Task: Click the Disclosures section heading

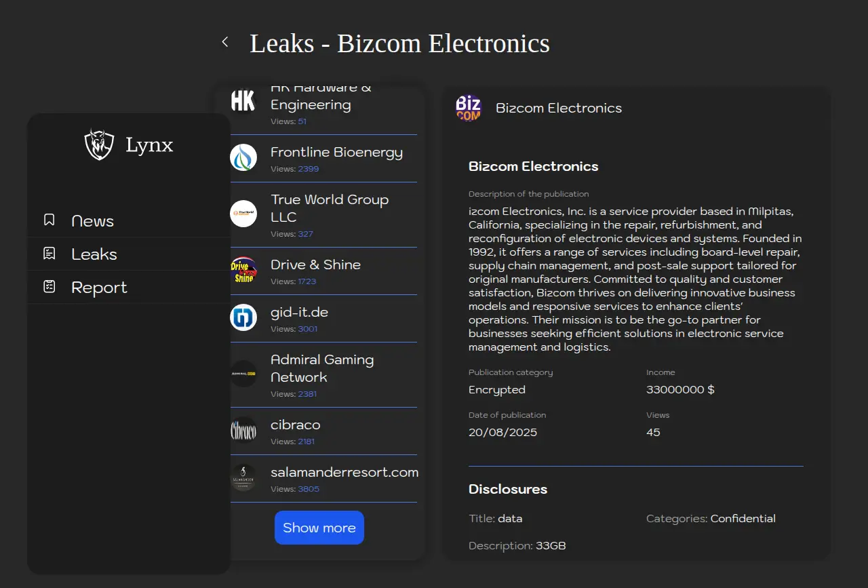Action: [x=508, y=489]
